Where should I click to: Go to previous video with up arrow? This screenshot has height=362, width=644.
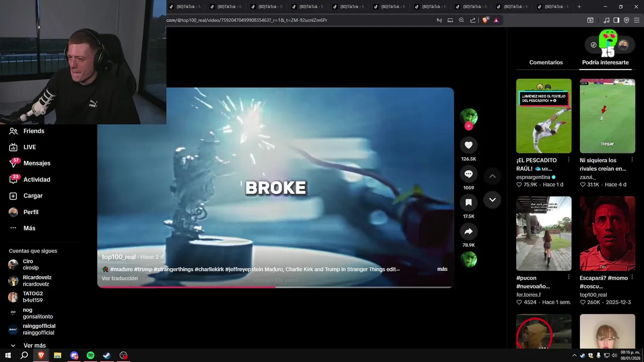click(493, 176)
